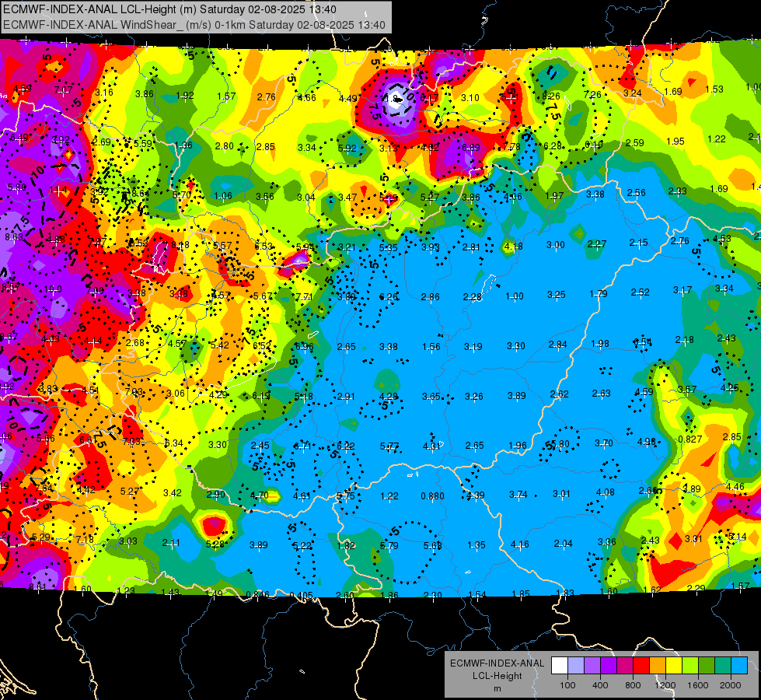Click the 2000 legend scale label
This screenshot has width=761, height=700.
click(x=731, y=685)
